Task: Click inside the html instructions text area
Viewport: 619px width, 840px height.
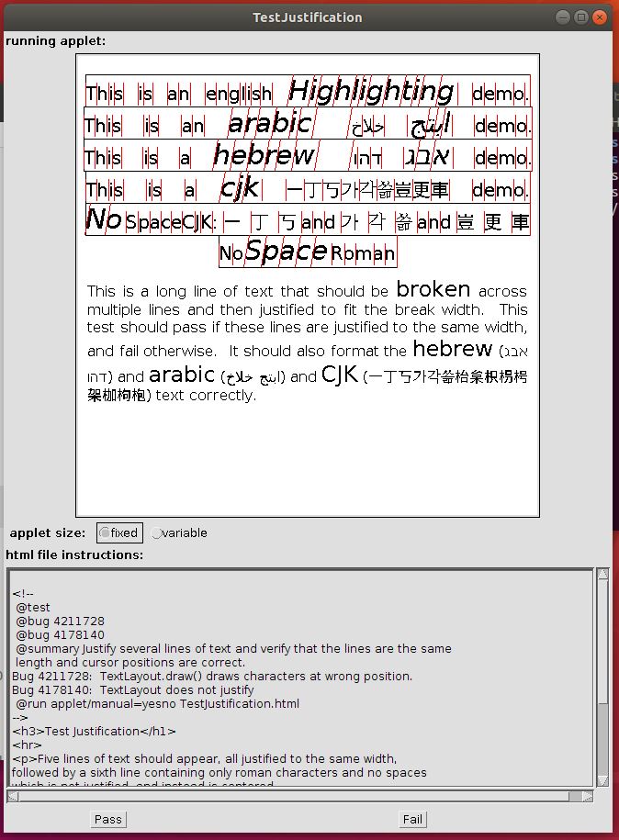Action: coord(301,678)
